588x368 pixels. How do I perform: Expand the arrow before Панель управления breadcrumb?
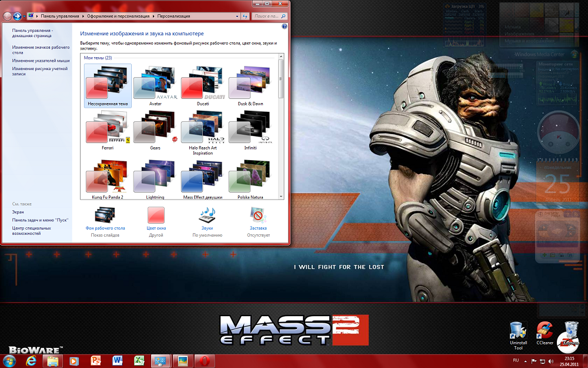[37, 16]
